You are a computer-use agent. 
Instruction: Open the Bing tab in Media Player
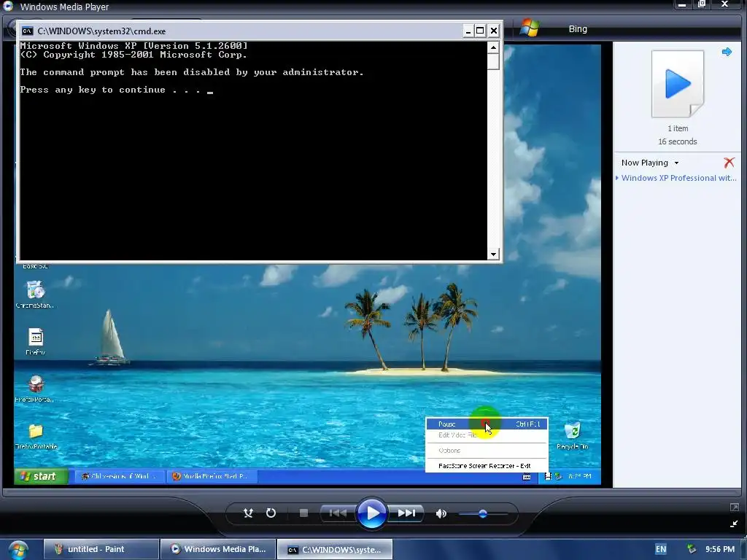coord(578,29)
